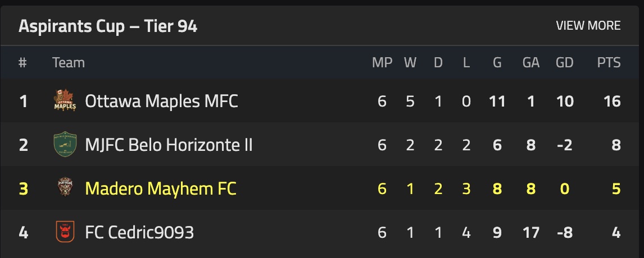This screenshot has height=258, width=644.
Task: Open highlighted Madero Mayhem FC team name
Action: (x=160, y=188)
